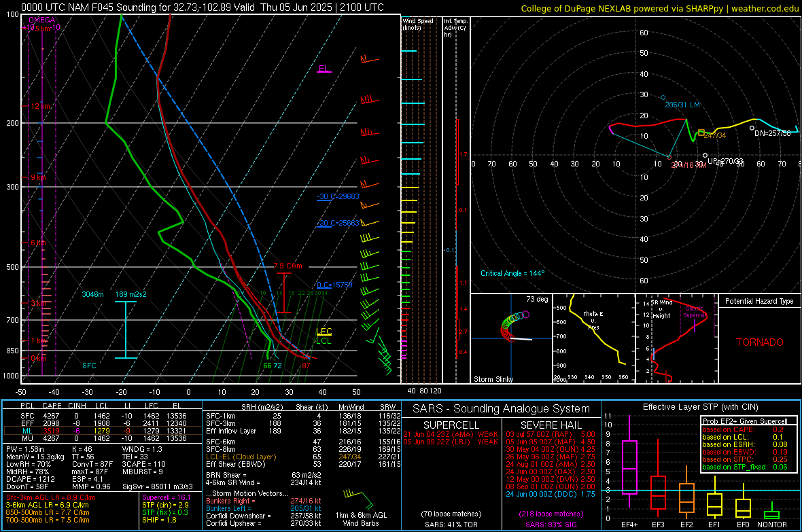Click the 'Storm Slinky' panel label

click(493, 379)
